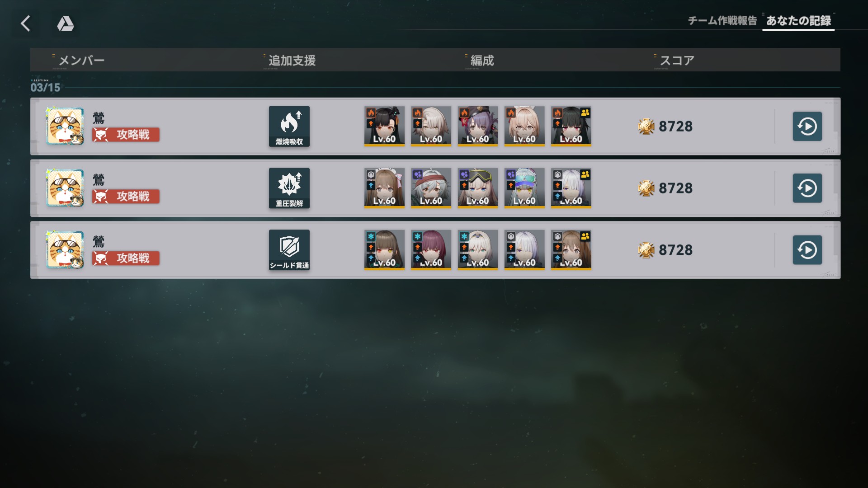This screenshot has width=868, height=488.
Task: Open the home triangle logo icon
Action: pos(66,23)
